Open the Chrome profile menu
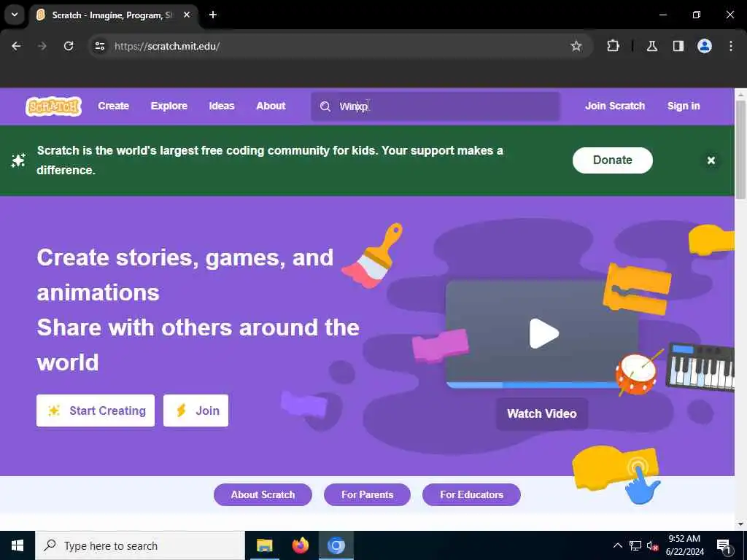This screenshot has height=560, width=747. click(x=704, y=46)
